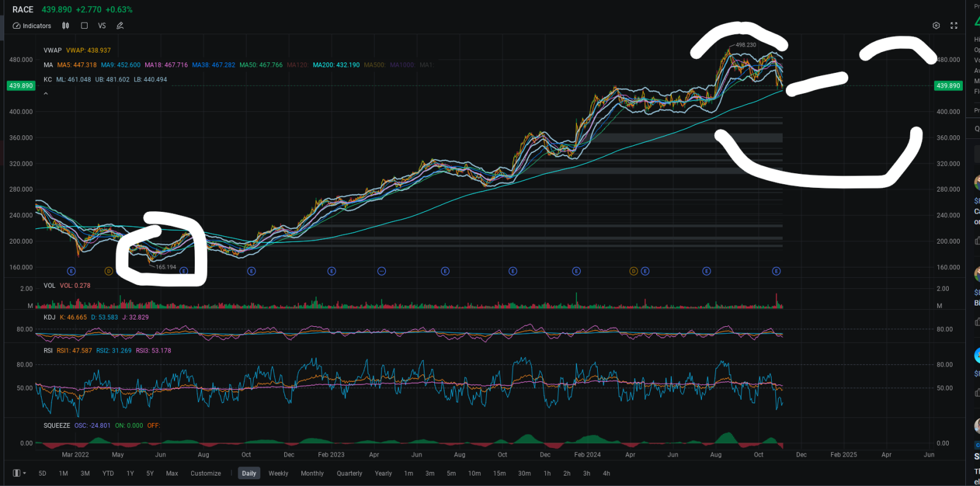The height and width of the screenshot is (486, 980).
Task: Click the earnings marker near Oct 2023
Action: coord(513,271)
